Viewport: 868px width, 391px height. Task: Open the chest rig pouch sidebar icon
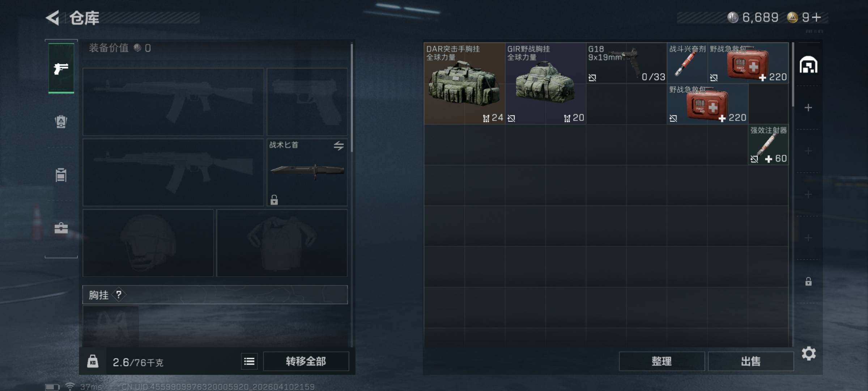coord(61,175)
